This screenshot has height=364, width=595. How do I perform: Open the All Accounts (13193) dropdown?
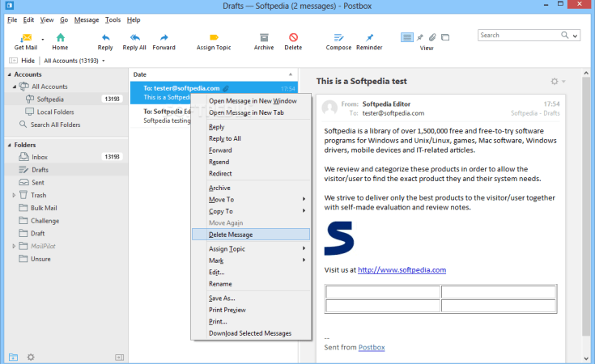(x=74, y=61)
